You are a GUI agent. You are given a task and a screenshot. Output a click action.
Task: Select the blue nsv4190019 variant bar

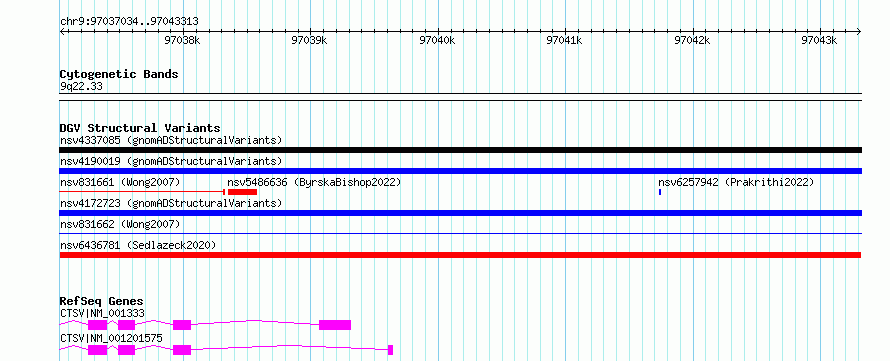click(x=460, y=171)
